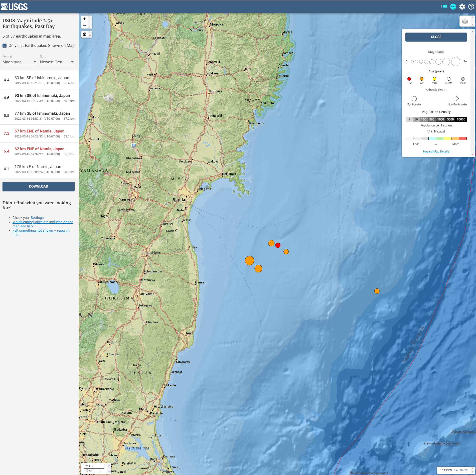Expand the Format Magnitude dropdown
The image size is (476, 475).
20,62
